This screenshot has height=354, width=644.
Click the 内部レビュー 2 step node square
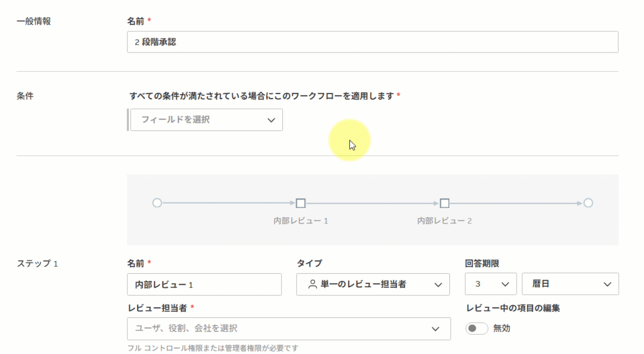pos(444,203)
